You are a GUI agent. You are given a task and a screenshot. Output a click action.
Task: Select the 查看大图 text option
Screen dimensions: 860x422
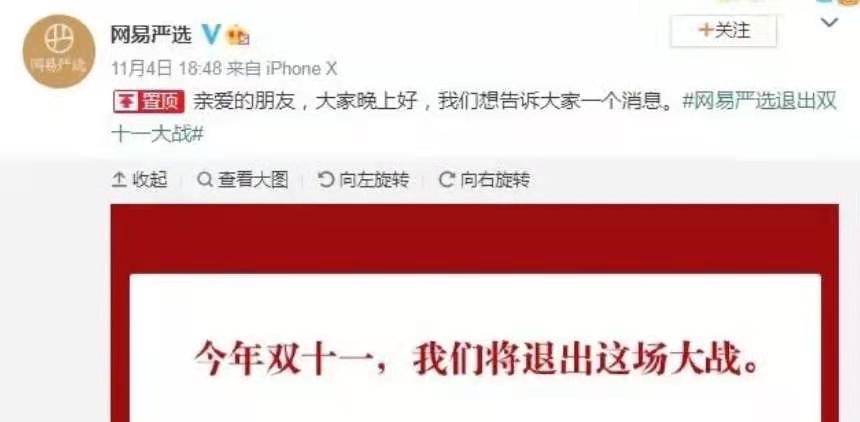click(x=253, y=180)
